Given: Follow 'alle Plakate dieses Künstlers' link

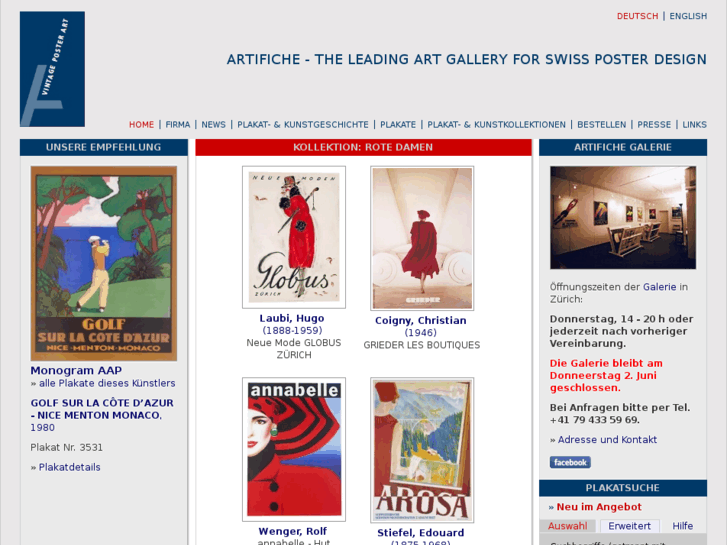Looking at the screenshot, I should pos(107,383).
